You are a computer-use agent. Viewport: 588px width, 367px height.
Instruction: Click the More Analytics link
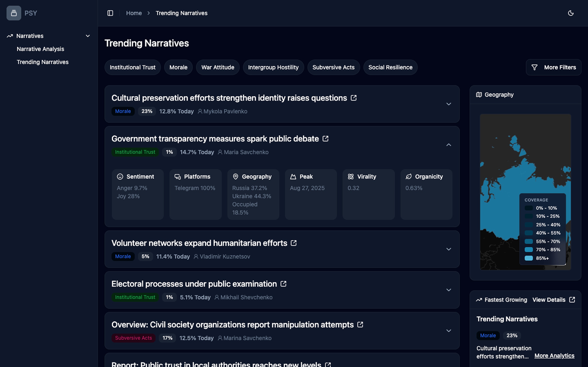pyautogui.click(x=554, y=356)
